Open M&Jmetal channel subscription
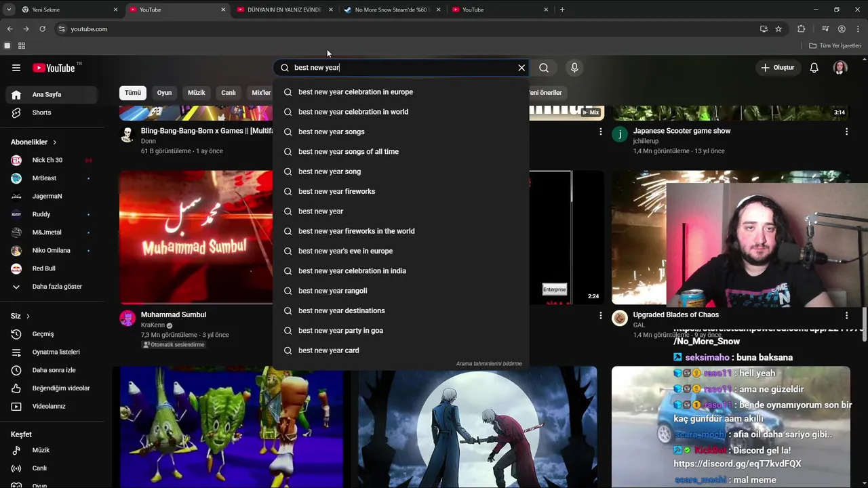The image size is (868, 488). point(53,232)
